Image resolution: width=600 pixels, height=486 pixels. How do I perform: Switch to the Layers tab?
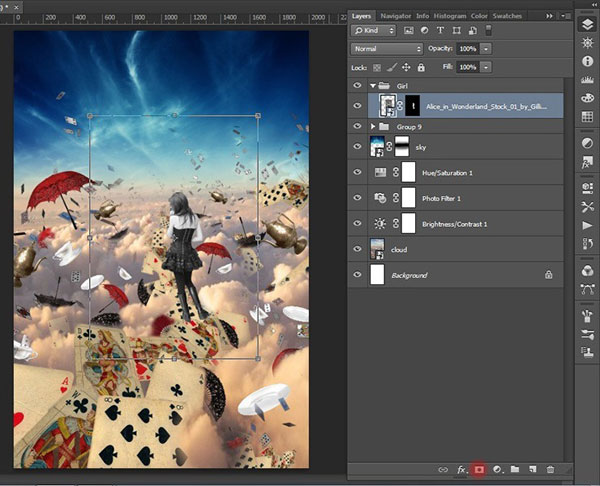pyautogui.click(x=361, y=16)
